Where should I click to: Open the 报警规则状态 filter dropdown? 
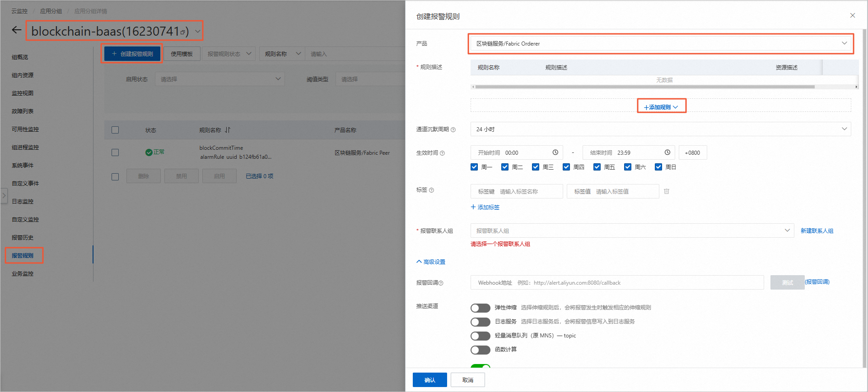(x=229, y=54)
